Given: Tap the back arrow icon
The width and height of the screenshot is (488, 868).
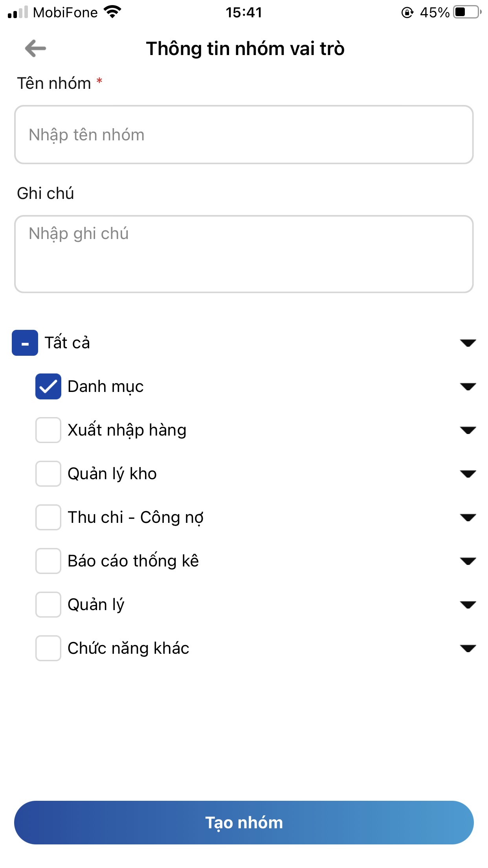Looking at the screenshot, I should pyautogui.click(x=35, y=48).
